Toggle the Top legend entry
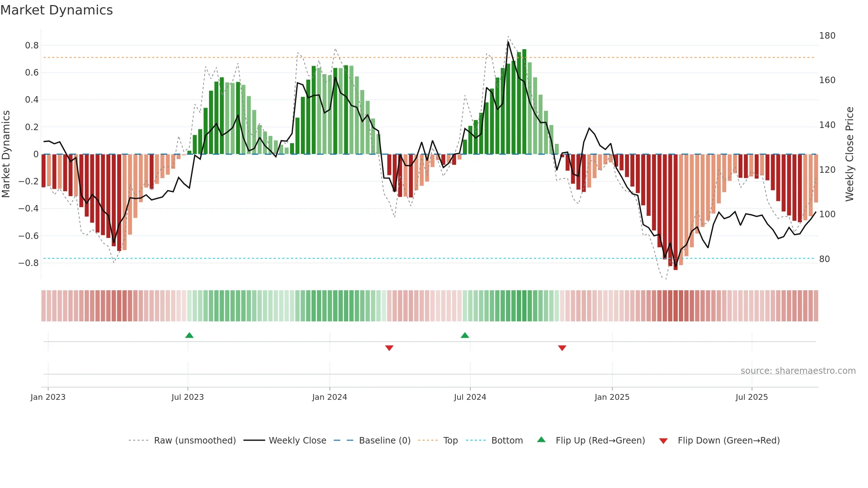868x488 pixels. (438, 440)
